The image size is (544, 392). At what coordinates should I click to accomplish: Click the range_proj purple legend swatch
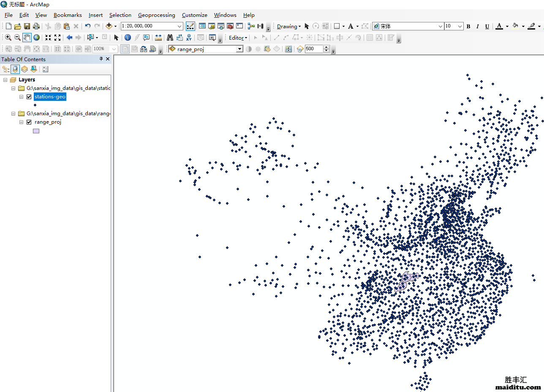click(x=36, y=131)
